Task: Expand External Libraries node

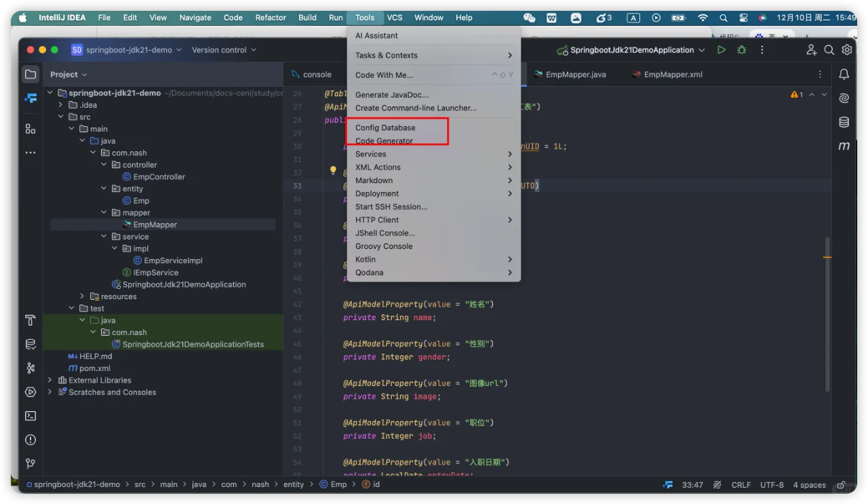Action: coord(50,380)
